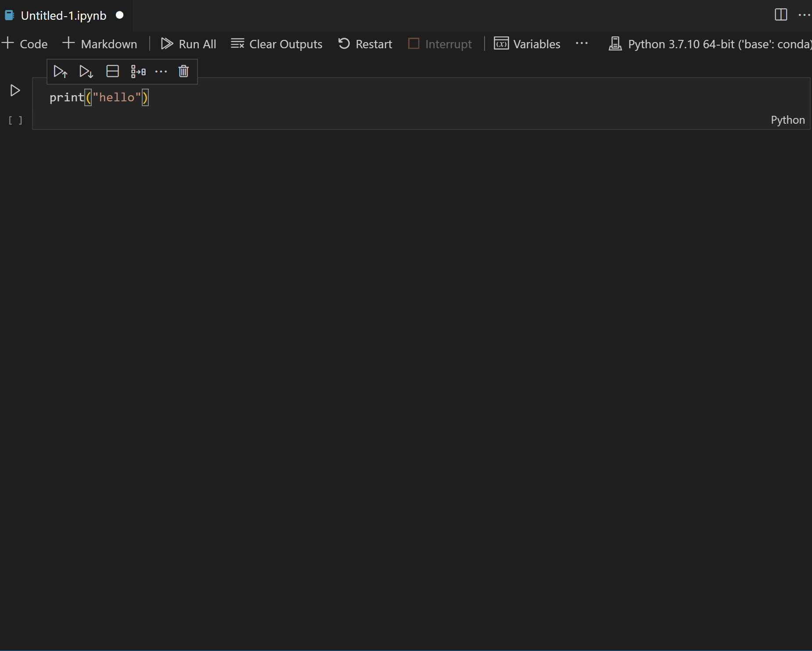Viewport: 812px width, 651px height.
Task: Execute all cells above current cell
Action: [60, 71]
